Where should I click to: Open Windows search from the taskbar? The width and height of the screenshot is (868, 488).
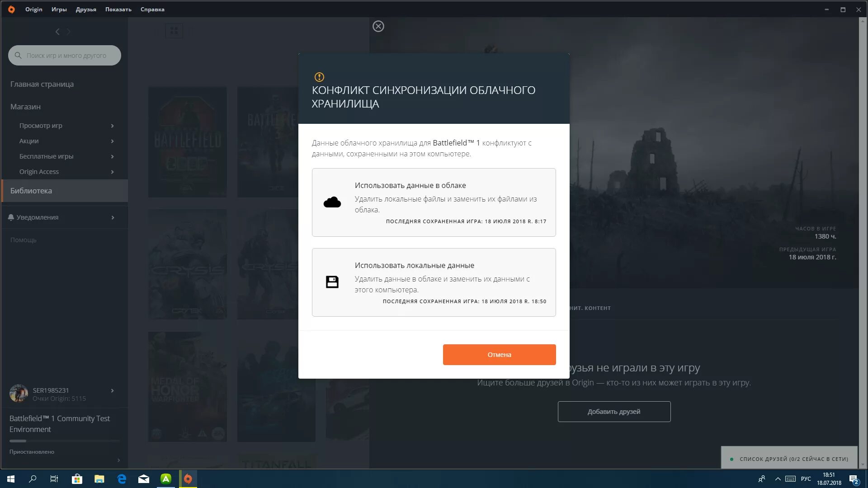33,479
